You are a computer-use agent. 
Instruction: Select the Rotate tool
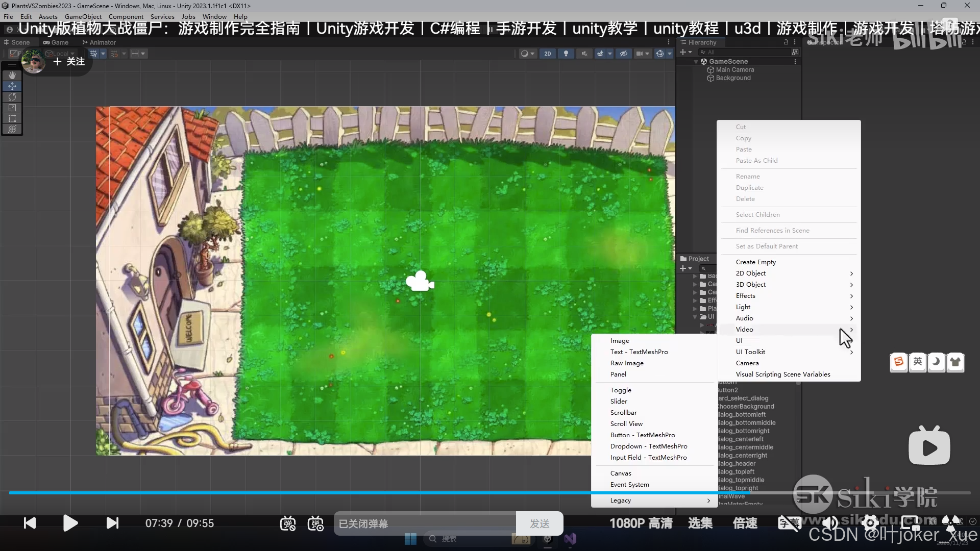point(12,97)
